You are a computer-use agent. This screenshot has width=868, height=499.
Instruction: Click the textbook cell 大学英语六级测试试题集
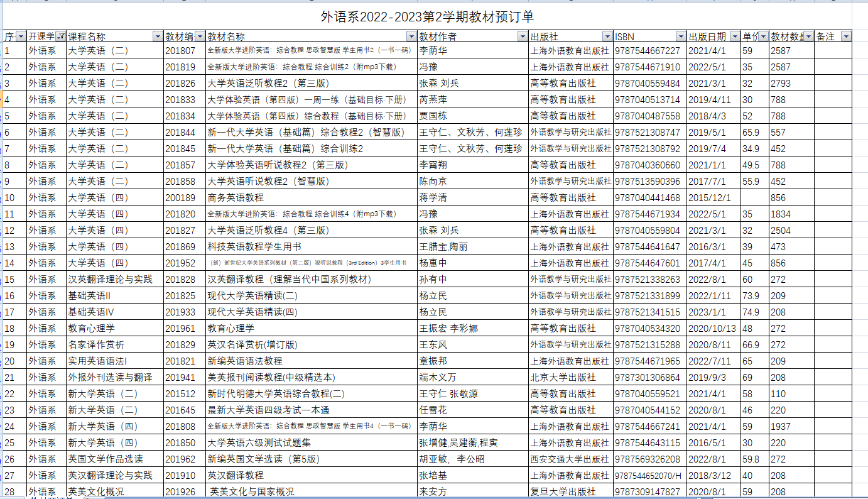[312, 442]
